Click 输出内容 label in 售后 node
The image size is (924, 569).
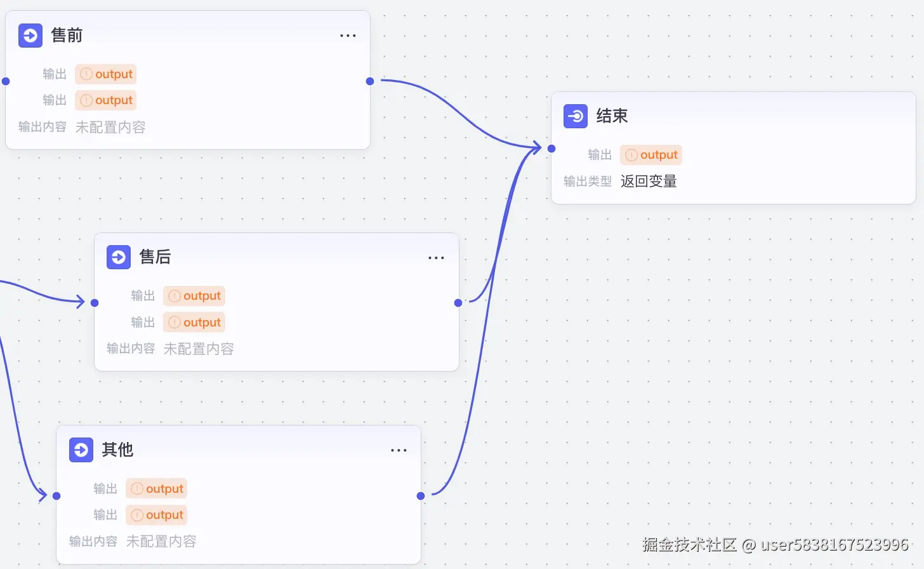[131, 349]
